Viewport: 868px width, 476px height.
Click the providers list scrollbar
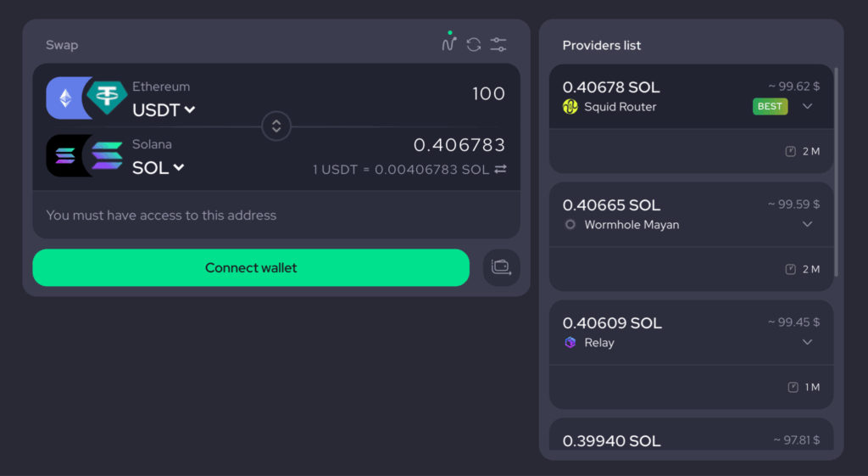click(836, 171)
